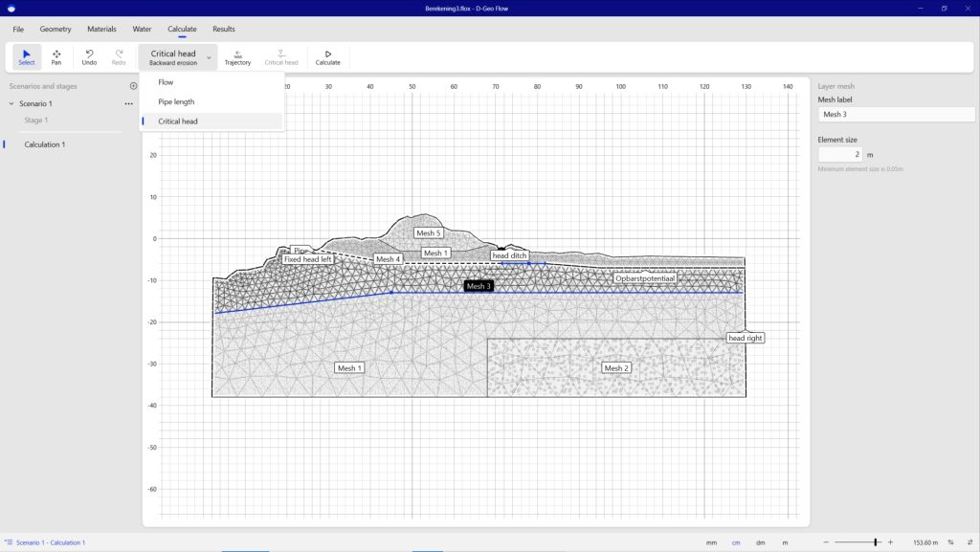Select Calculation 1 in scenario list
The width and height of the screenshot is (980, 552).
click(45, 144)
